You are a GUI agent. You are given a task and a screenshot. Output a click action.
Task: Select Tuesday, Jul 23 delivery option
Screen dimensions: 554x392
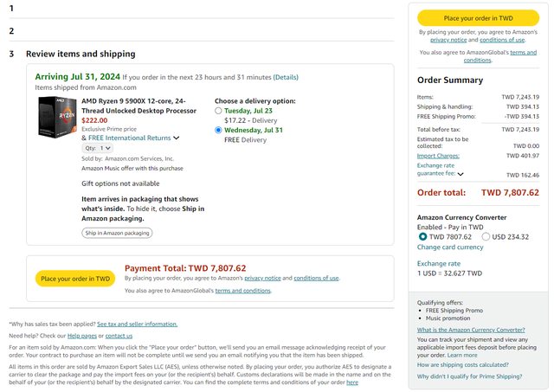point(219,111)
